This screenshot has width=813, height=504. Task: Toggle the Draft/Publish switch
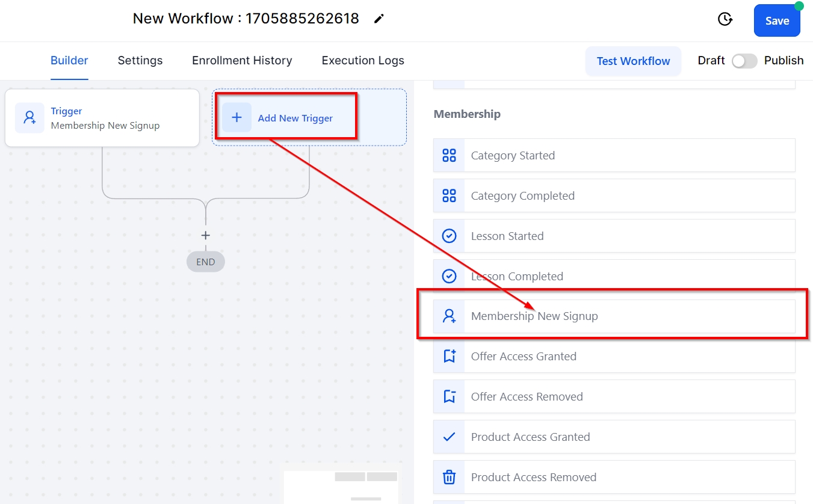tap(744, 61)
